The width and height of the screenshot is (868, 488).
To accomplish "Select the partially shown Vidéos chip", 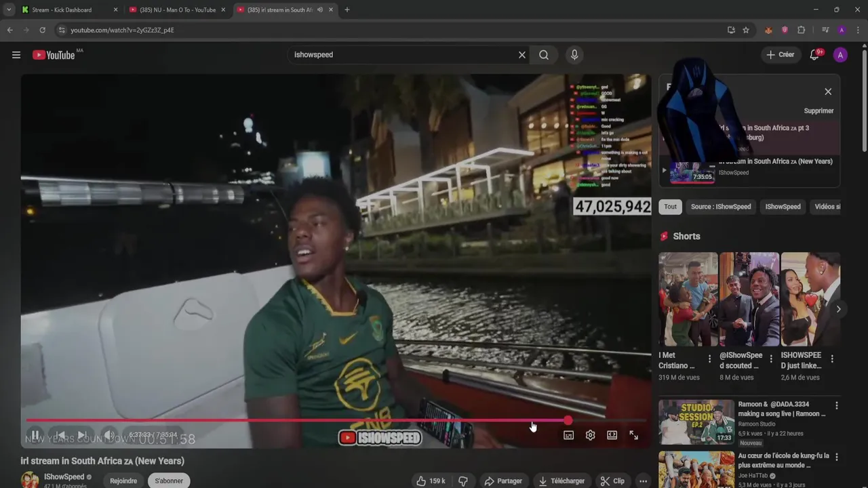I will pyautogui.click(x=826, y=207).
